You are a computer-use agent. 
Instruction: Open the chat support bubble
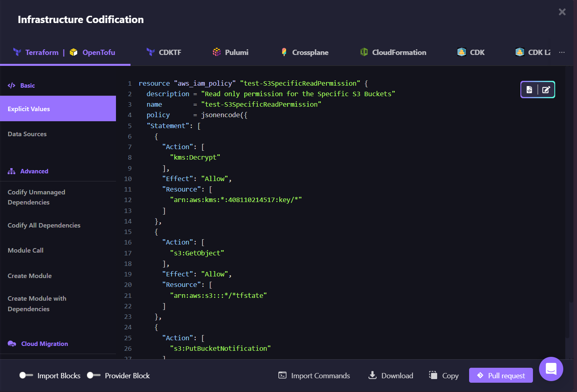click(551, 369)
